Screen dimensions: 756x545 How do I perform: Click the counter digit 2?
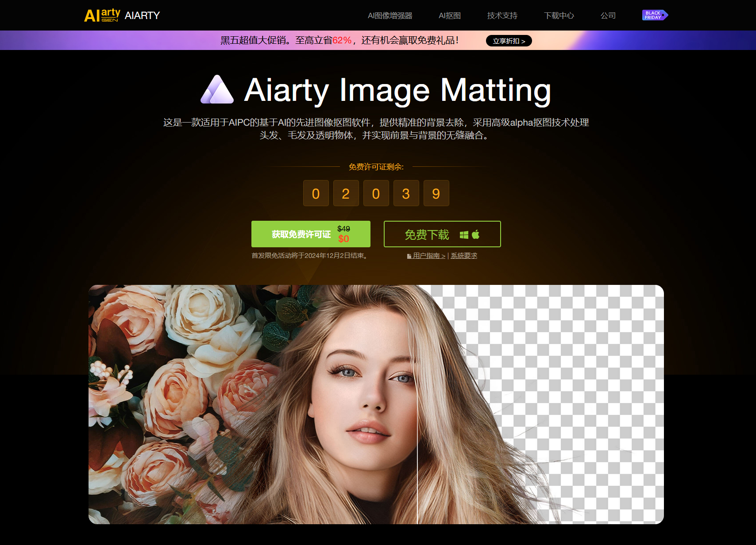(346, 193)
